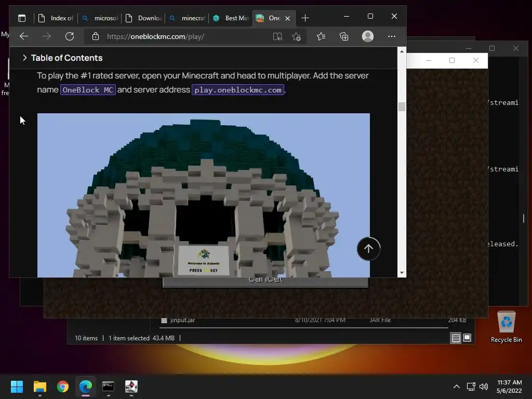
Task: Open Edge settings and more menu
Action: [x=392, y=36]
